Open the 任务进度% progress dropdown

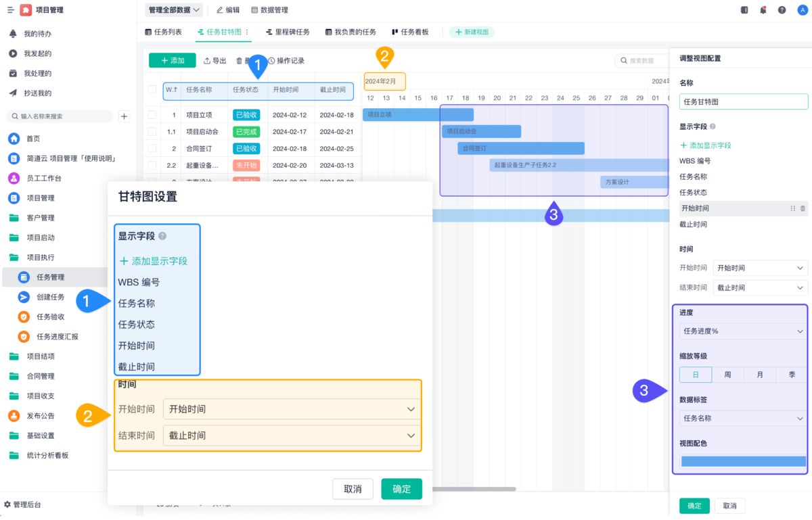(x=743, y=331)
